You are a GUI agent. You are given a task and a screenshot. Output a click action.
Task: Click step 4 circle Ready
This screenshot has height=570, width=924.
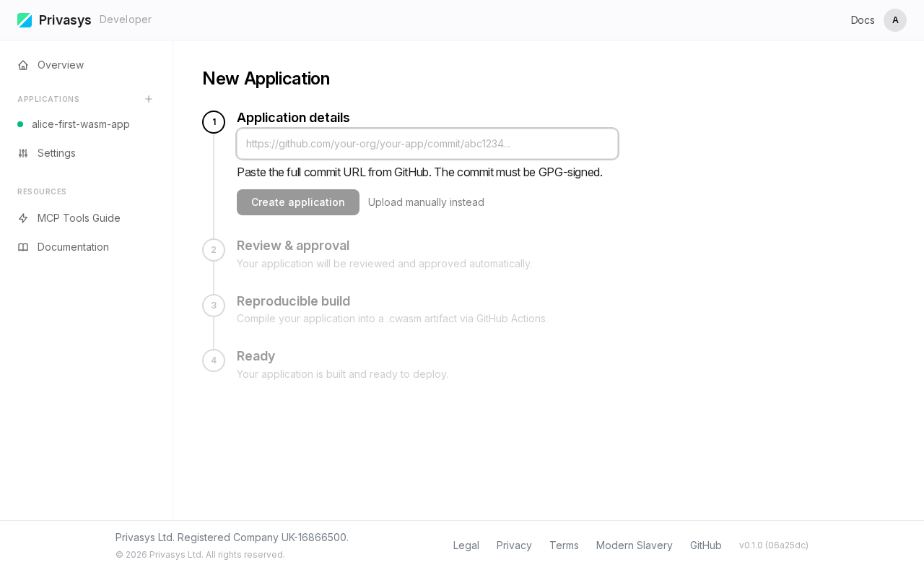[x=214, y=360]
